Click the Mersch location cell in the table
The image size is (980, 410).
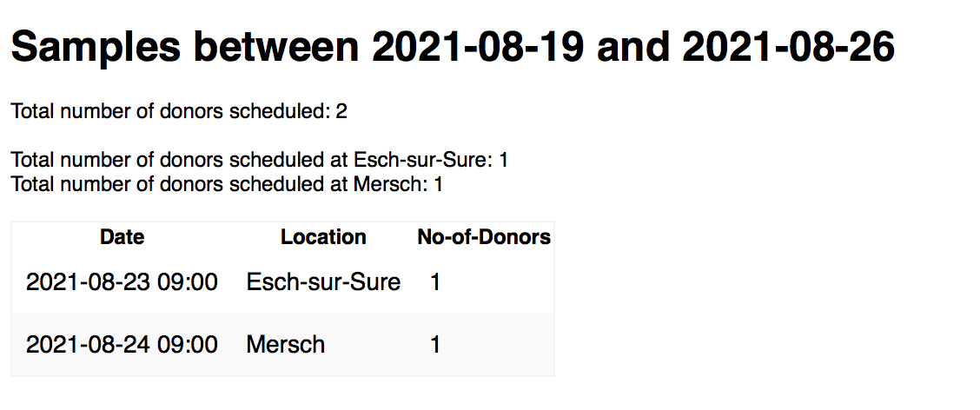click(286, 345)
